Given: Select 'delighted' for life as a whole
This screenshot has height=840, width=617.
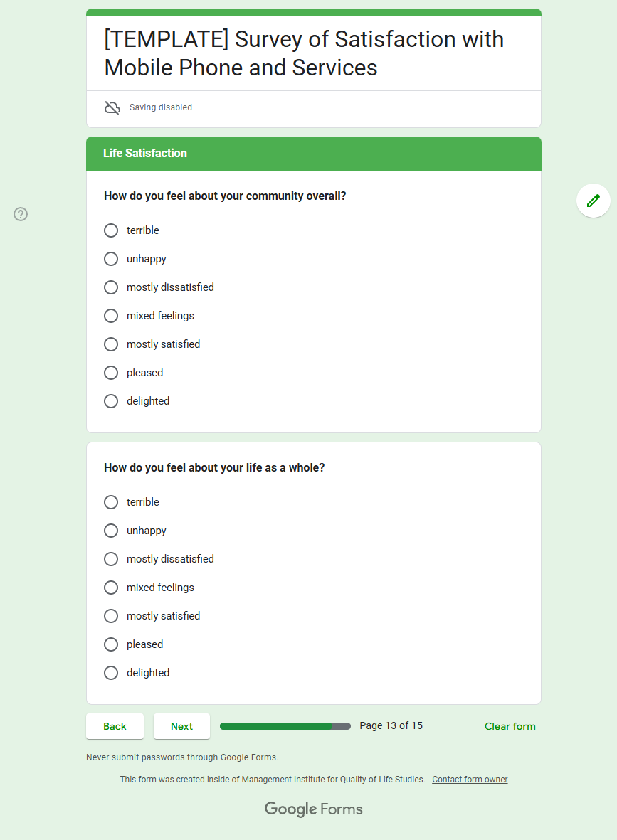Looking at the screenshot, I should tap(111, 673).
